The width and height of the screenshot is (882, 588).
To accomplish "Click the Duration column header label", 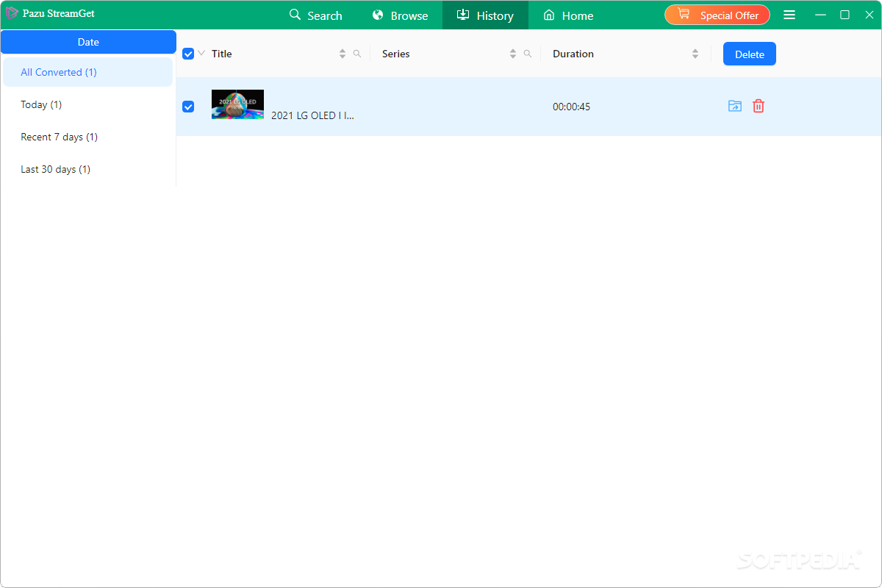I will 573,54.
